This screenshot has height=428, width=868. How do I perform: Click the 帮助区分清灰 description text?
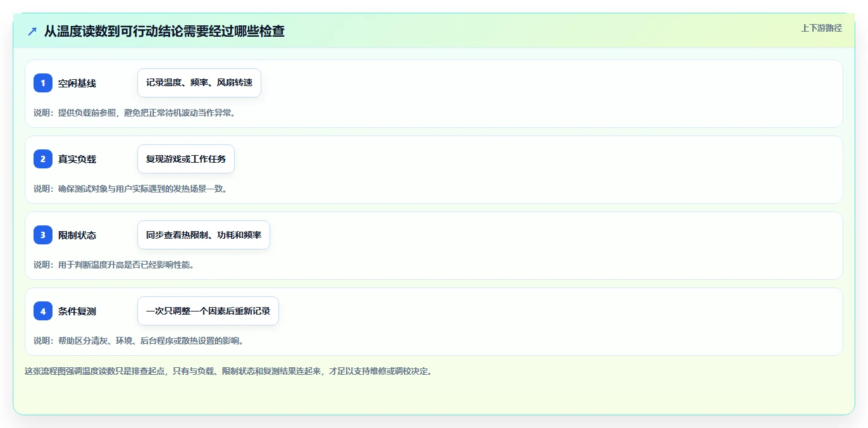point(139,341)
